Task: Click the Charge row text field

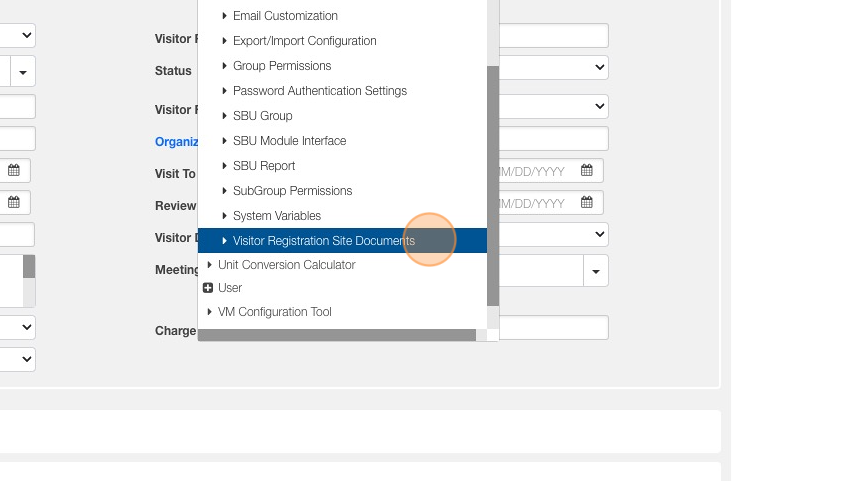Action: coord(553,327)
